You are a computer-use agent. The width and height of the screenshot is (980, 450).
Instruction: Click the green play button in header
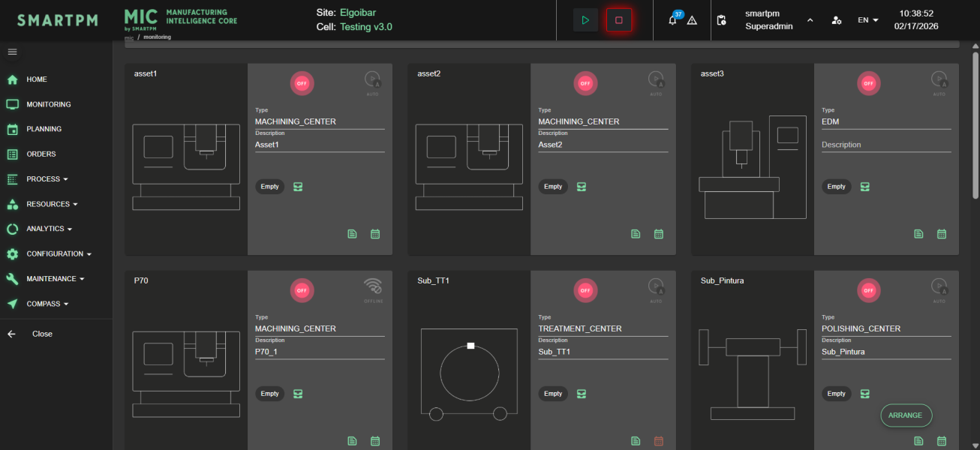pos(585,20)
